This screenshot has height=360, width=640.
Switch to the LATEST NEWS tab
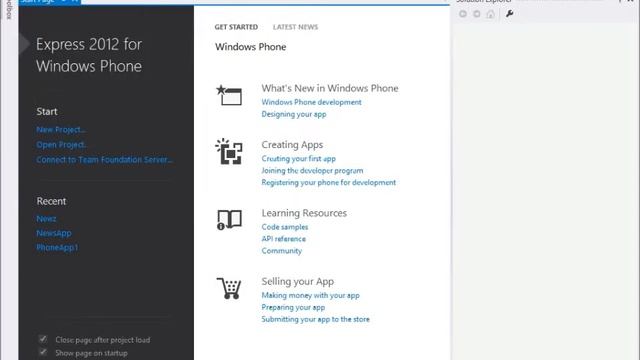296,27
